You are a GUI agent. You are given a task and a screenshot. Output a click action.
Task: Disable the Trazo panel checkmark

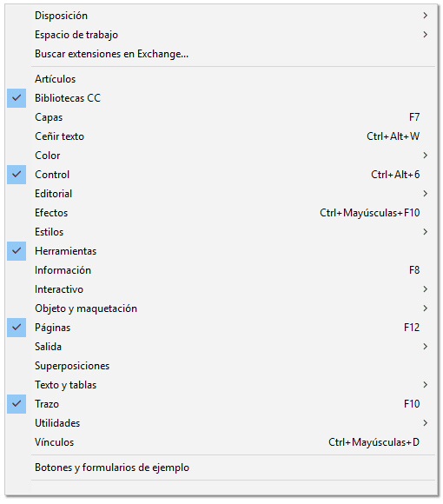[17, 404]
